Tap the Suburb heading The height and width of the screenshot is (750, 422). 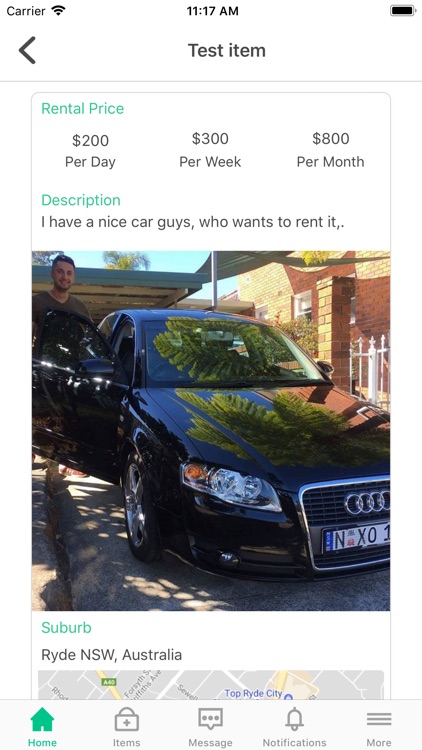click(67, 628)
